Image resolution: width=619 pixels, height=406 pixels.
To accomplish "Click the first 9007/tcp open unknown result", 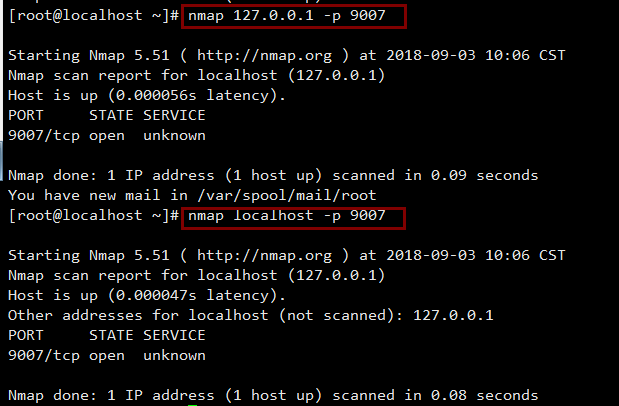I will (106, 136).
